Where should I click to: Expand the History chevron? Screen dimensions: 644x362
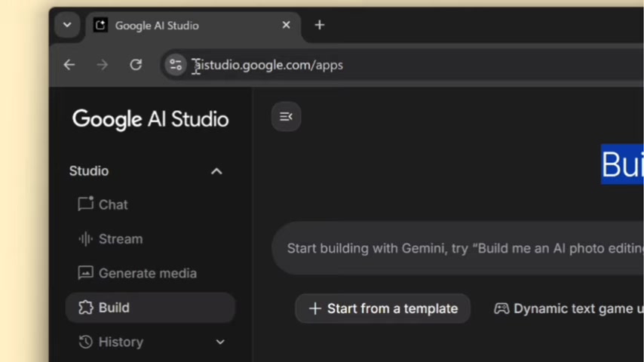tap(220, 342)
